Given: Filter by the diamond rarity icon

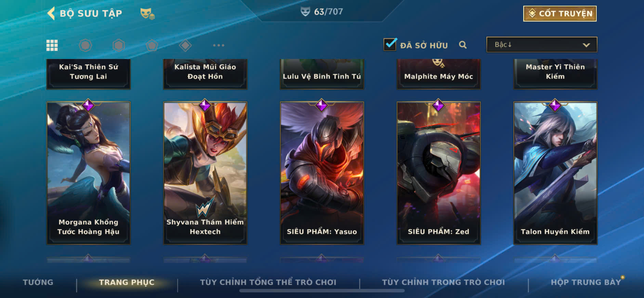Looking at the screenshot, I should coord(185,45).
